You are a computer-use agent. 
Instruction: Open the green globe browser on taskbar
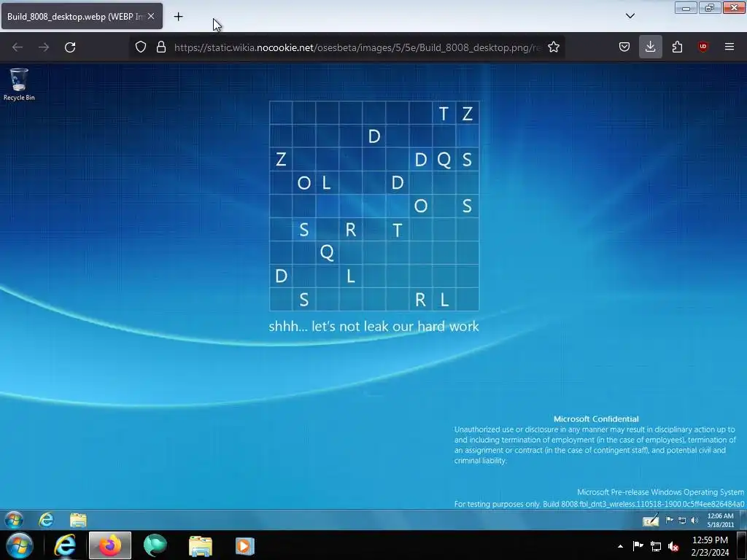(x=155, y=545)
